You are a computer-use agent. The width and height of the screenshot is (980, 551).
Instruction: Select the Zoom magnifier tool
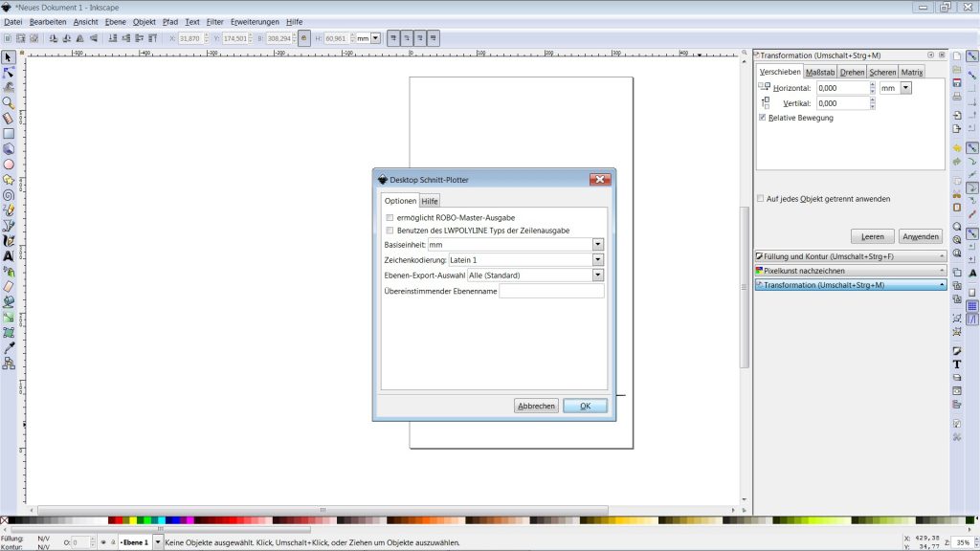click(x=9, y=102)
